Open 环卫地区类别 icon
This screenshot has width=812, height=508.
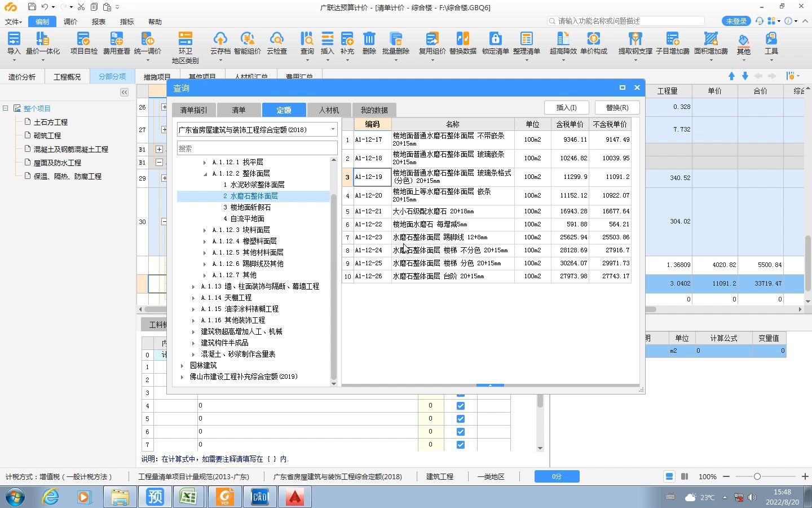(x=185, y=47)
